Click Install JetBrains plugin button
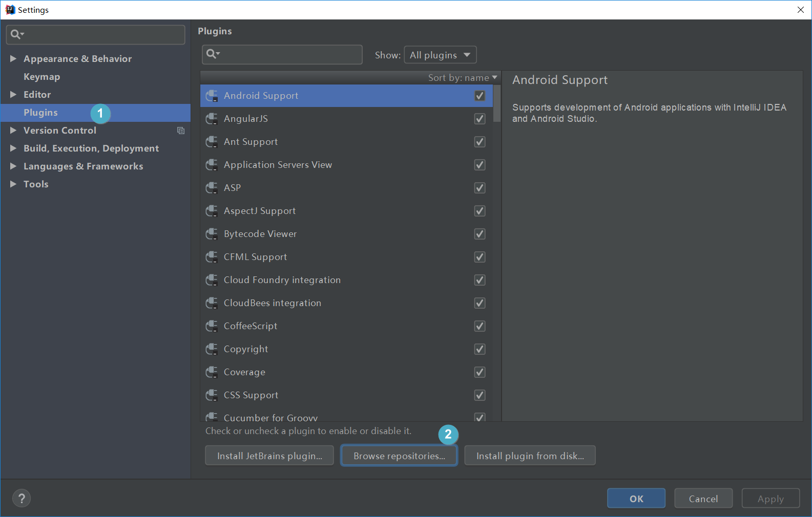The width and height of the screenshot is (812, 517). [x=269, y=456]
